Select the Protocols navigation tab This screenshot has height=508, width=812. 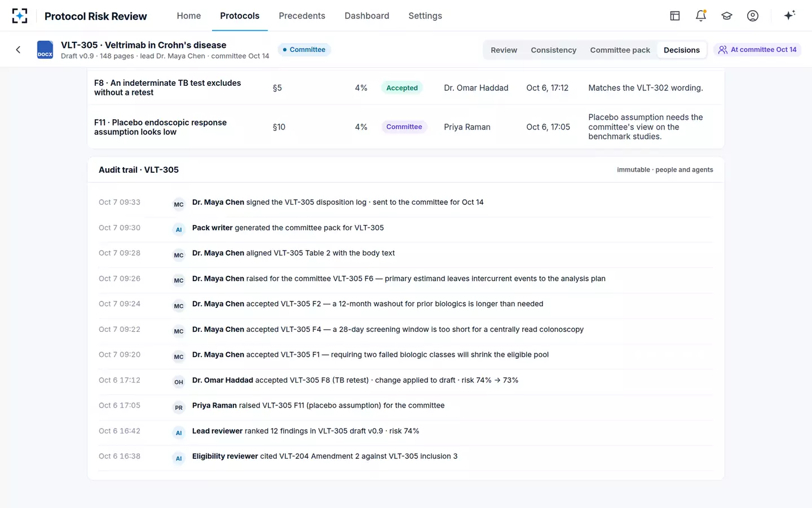(x=240, y=16)
